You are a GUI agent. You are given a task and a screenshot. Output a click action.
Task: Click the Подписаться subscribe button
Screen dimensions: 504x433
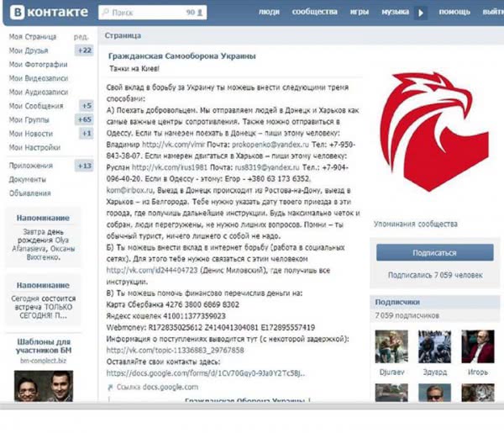434,252
